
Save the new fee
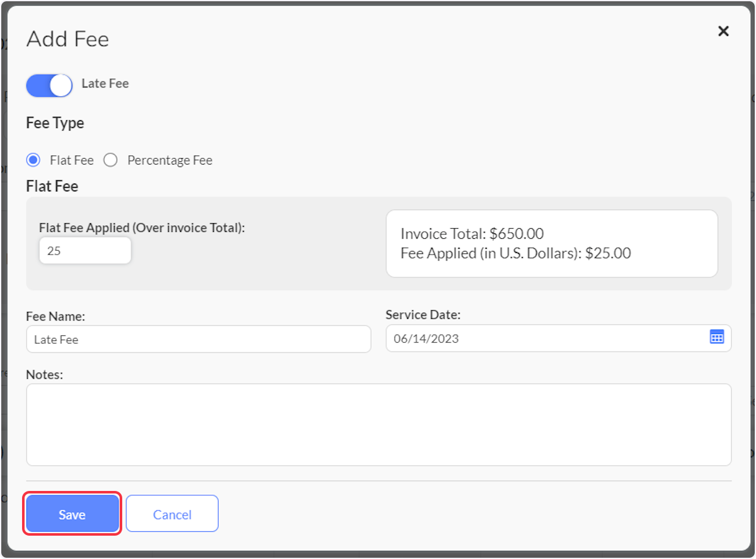[72, 514]
